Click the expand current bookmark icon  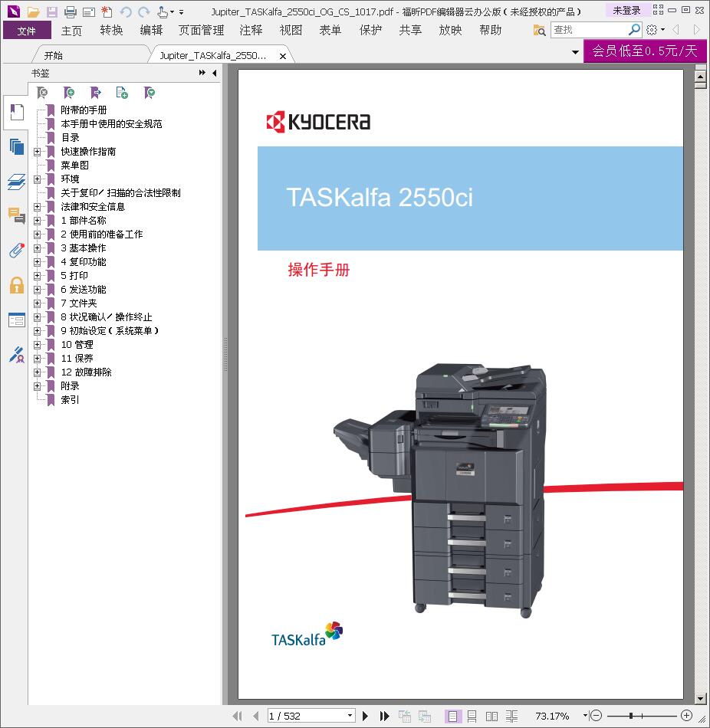[x=96, y=93]
